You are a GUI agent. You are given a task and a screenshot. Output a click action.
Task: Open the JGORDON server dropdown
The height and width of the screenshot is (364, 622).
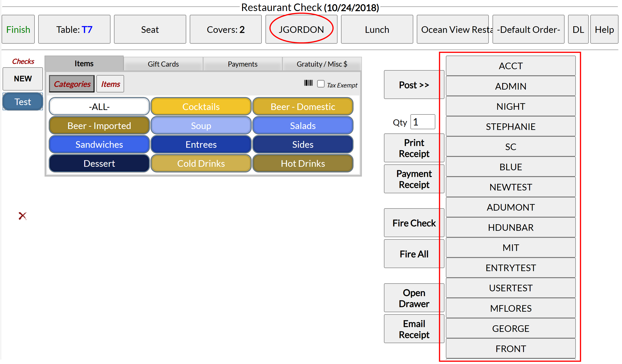point(301,29)
